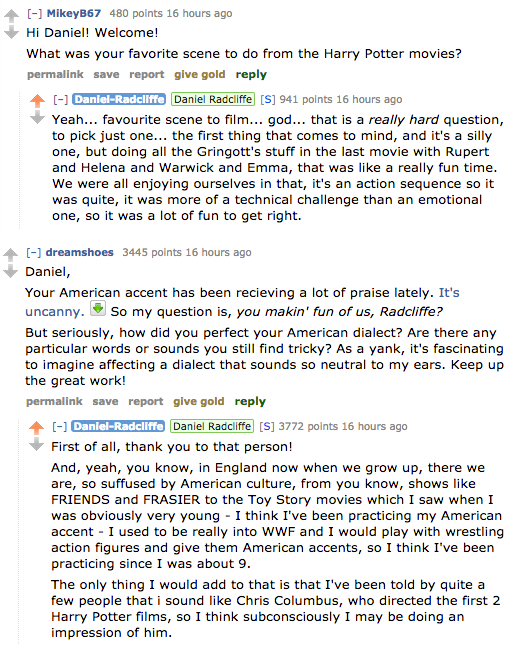The width and height of the screenshot is (509, 645).
Task: Collapse dreamshoes' comment thread
Action: click(x=34, y=252)
